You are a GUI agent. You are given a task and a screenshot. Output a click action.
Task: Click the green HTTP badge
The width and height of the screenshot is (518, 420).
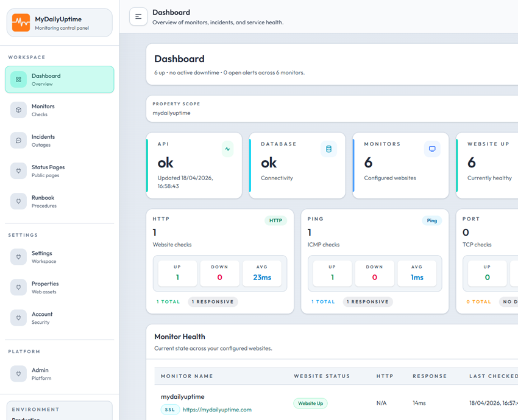click(x=275, y=221)
